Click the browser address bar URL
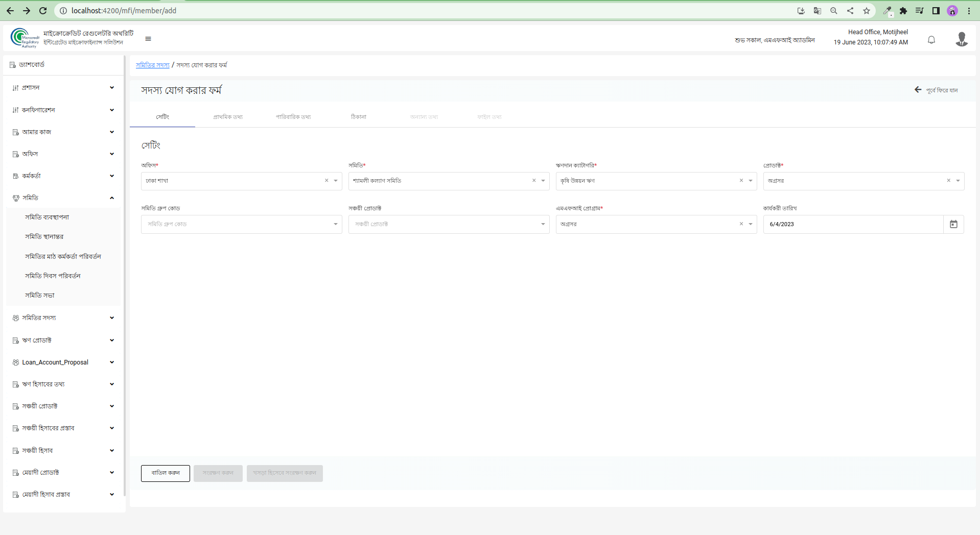The height and width of the screenshot is (535, 980). (x=124, y=11)
